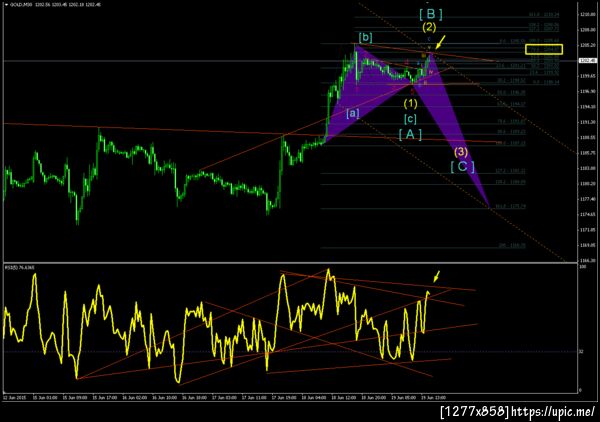Click the 1169.05 price scale label
This screenshot has height=422, width=600.
tap(588, 245)
